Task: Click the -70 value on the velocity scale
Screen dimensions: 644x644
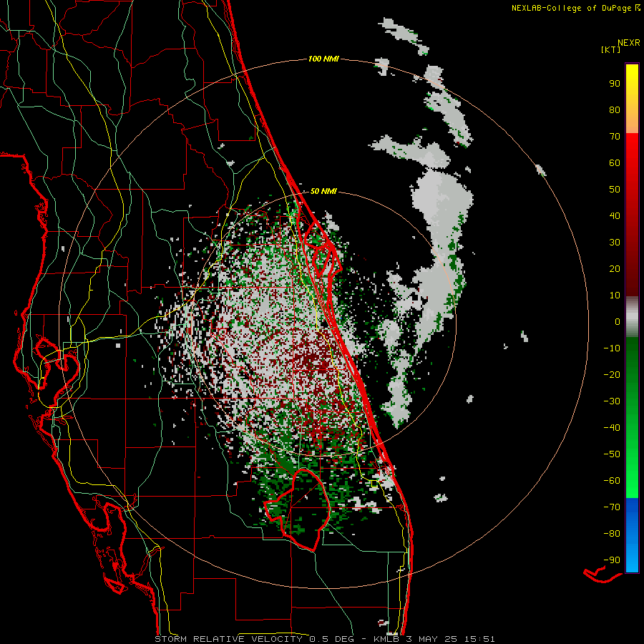Action: click(612, 507)
